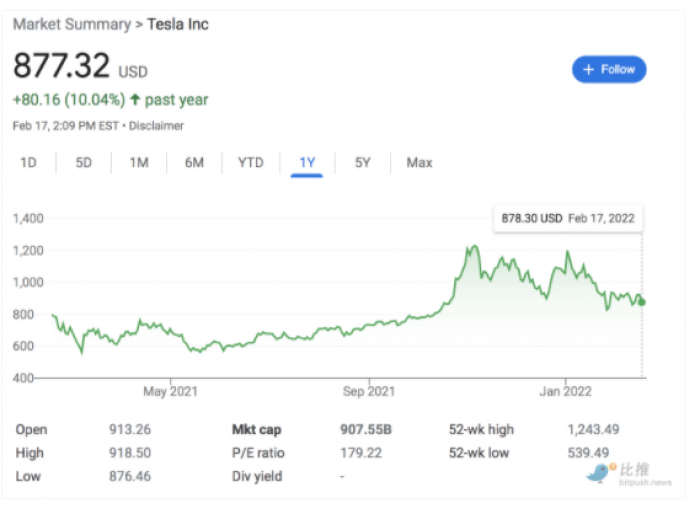Click the 1,400 y-axis label

(x=28, y=219)
